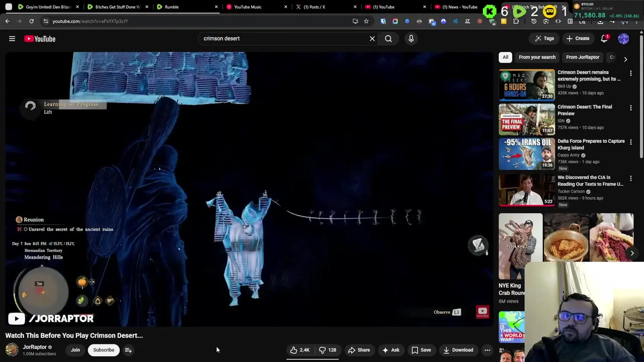644x362 pixels.
Task: Open Delta Force Kharg Island video thumbnail
Action: tap(527, 154)
